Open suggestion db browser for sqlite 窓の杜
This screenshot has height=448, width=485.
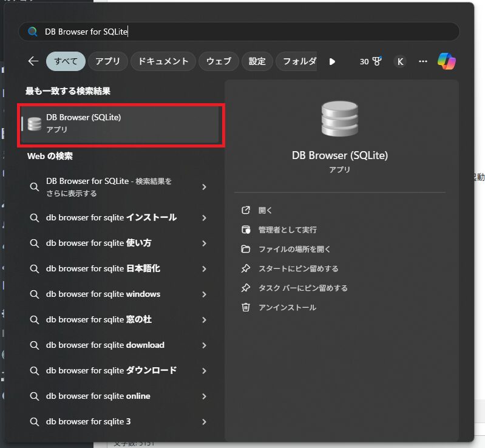click(121, 319)
